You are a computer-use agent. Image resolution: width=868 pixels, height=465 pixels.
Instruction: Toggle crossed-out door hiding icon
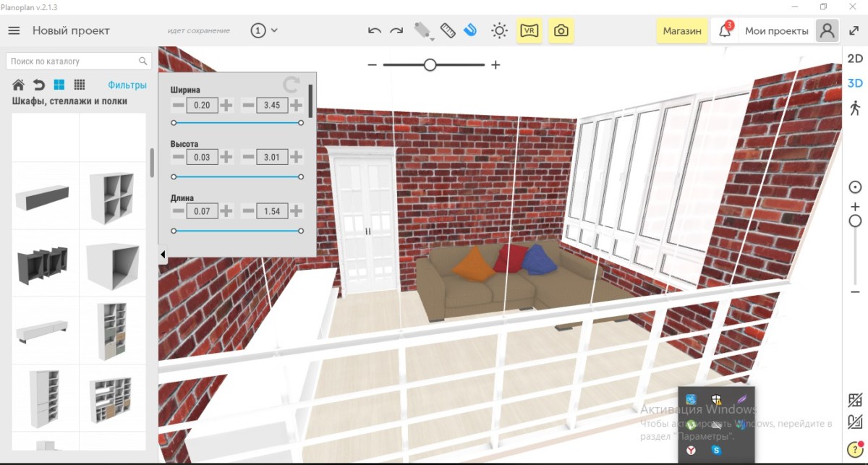tap(855, 422)
